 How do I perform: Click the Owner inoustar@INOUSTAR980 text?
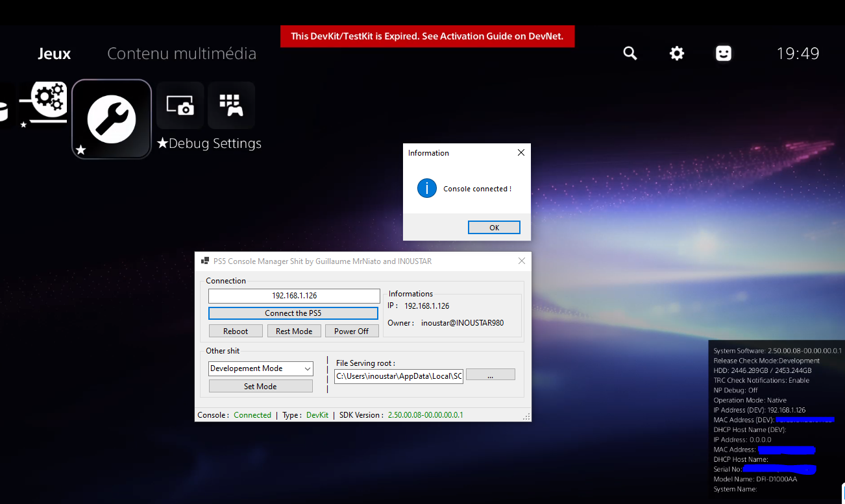click(x=445, y=323)
